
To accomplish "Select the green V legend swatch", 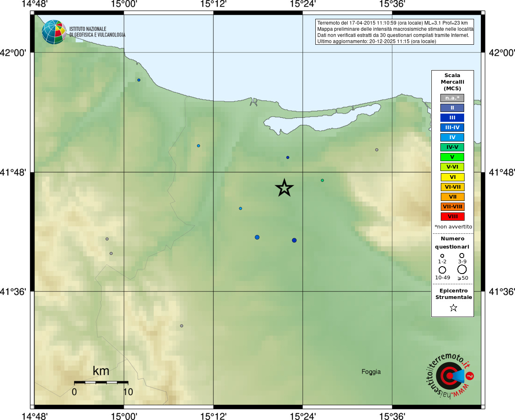I will [x=452, y=157].
